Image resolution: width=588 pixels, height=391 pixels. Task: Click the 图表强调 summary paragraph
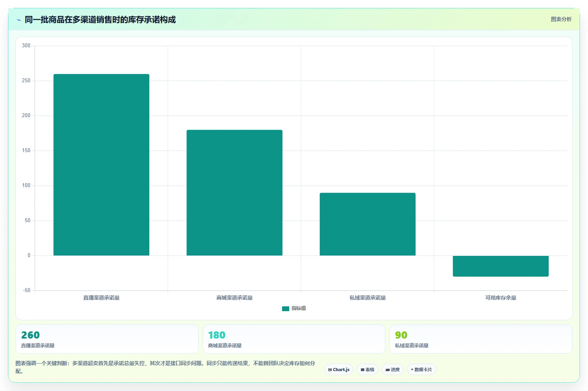coord(165,367)
